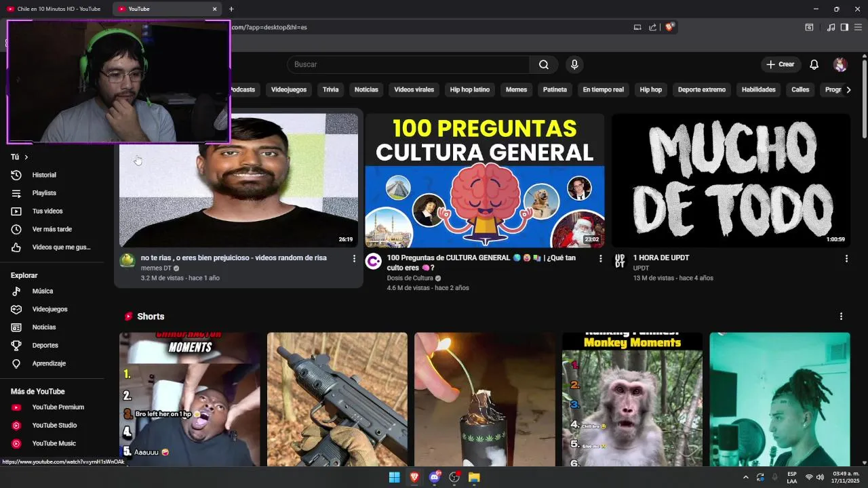Select the Patineta chip
The image size is (868, 488).
[x=555, y=89]
